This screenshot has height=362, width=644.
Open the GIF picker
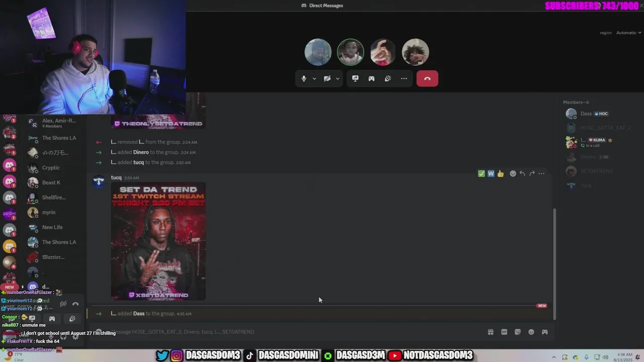[504, 332]
